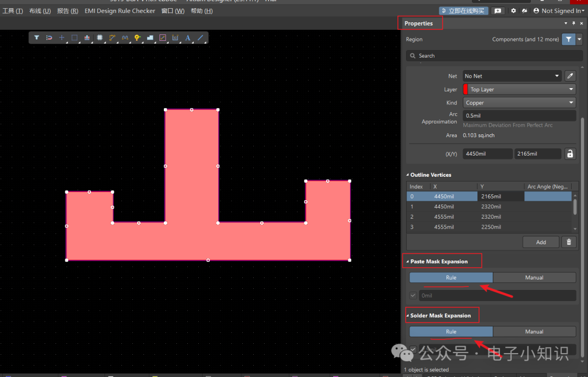Collapse the Solder Mask Expansion section
588x377 pixels.
coord(408,316)
